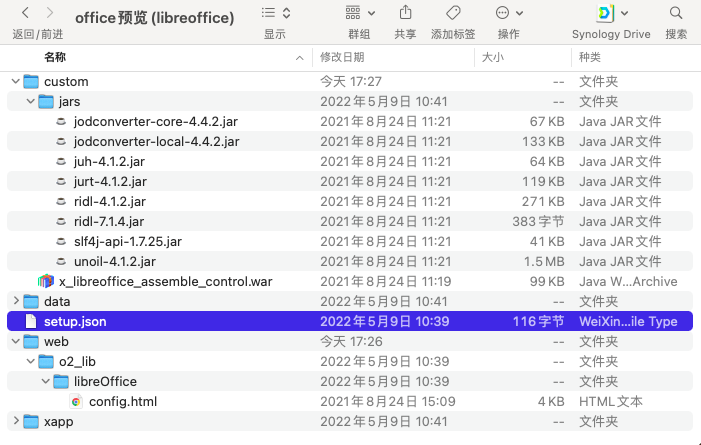Select the web folder icon
Image resolution: width=701 pixels, height=445 pixels.
[31, 341]
